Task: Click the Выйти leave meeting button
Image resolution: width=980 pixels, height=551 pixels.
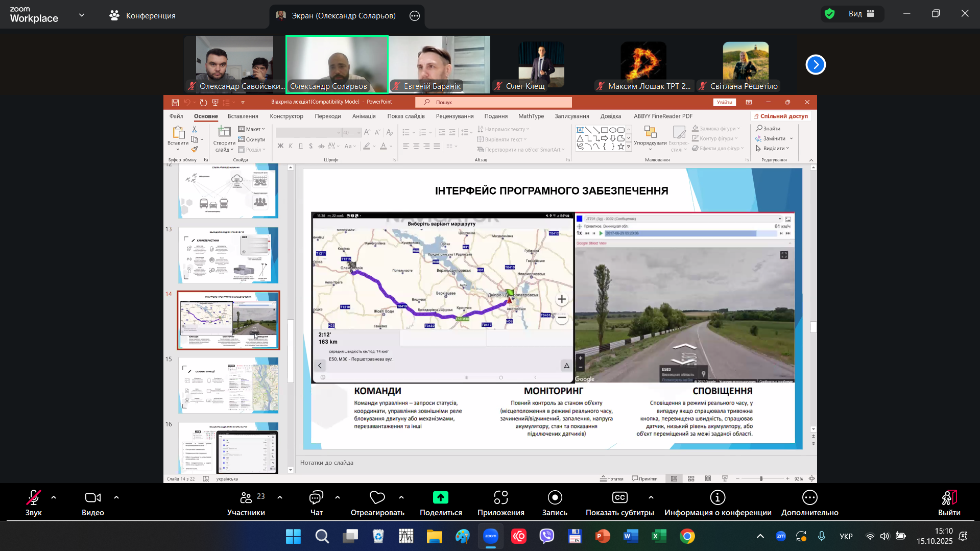Action: pyautogui.click(x=949, y=503)
